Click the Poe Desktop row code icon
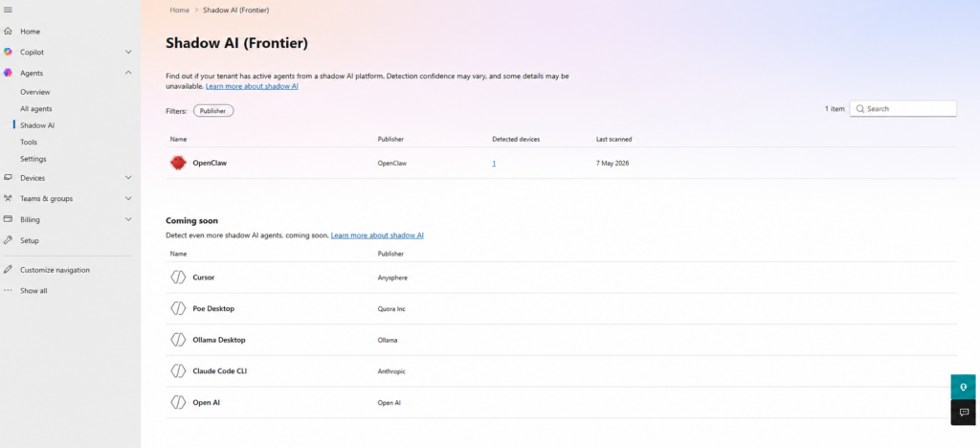 tap(178, 308)
